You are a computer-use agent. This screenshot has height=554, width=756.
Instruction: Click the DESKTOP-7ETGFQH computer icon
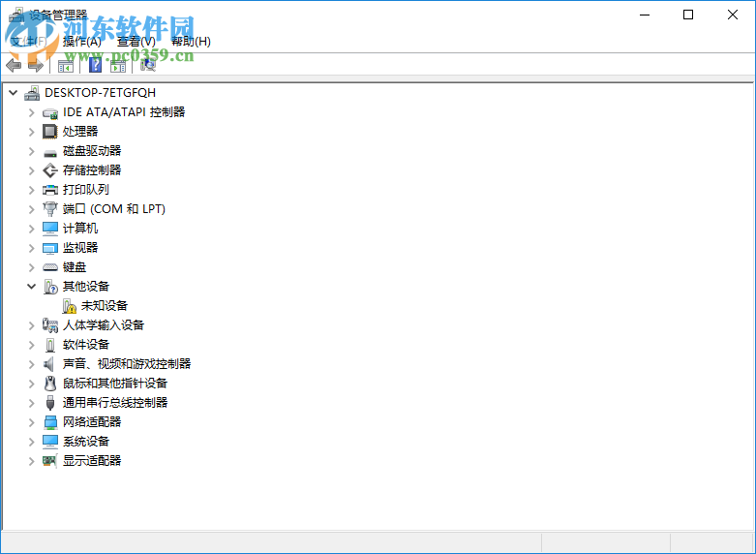point(32,93)
